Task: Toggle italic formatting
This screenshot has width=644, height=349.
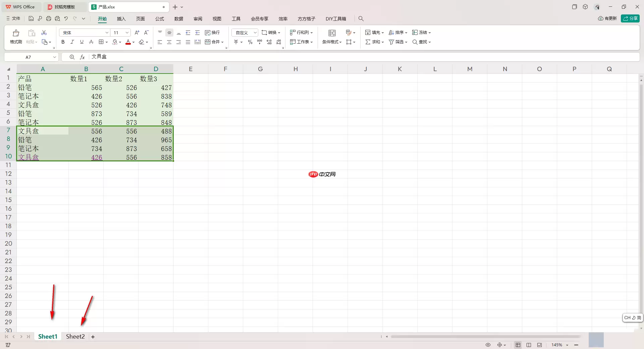Action: click(x=72, y=42)
